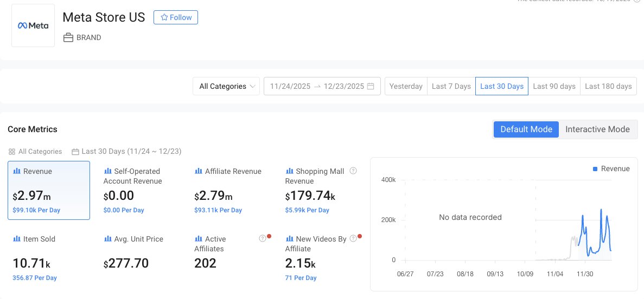The width and height of the screenshot is (644, 299).
Task: Click bar chart icon beside Item Sold
Action: click(x=17, y=239)
